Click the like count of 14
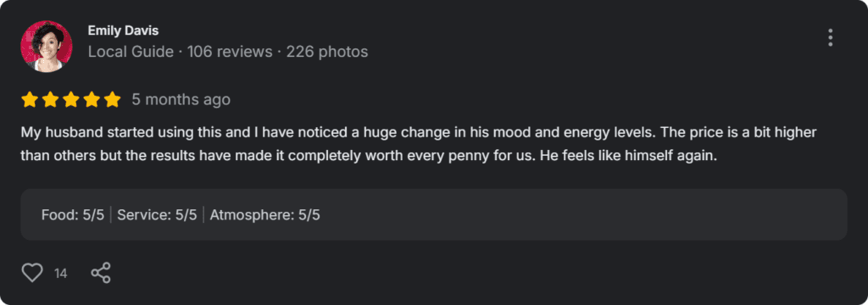The height and width of the screenshot is (305, 868). tap(61, 274)
